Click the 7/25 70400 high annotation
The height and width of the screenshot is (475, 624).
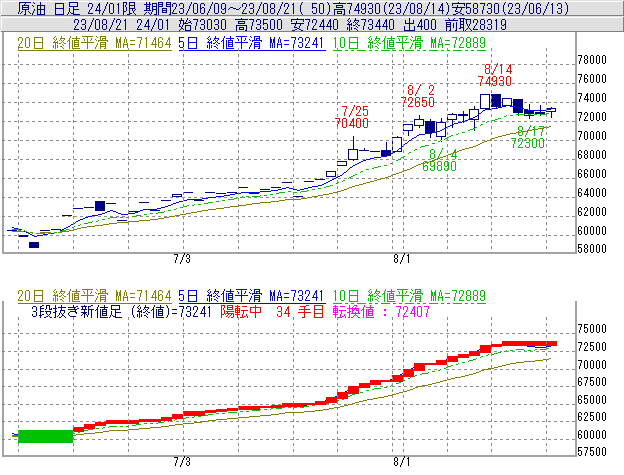352,117
